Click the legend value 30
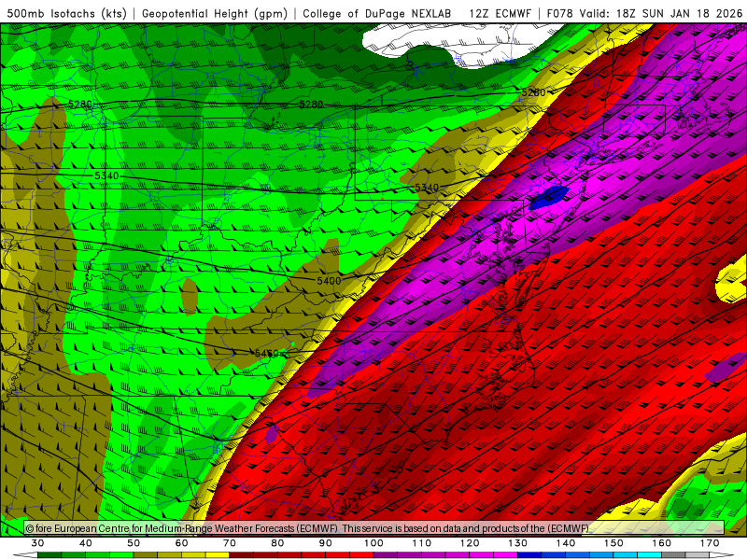Image resolution: width=747 pixels, height=560 pixels. [37, 543]
